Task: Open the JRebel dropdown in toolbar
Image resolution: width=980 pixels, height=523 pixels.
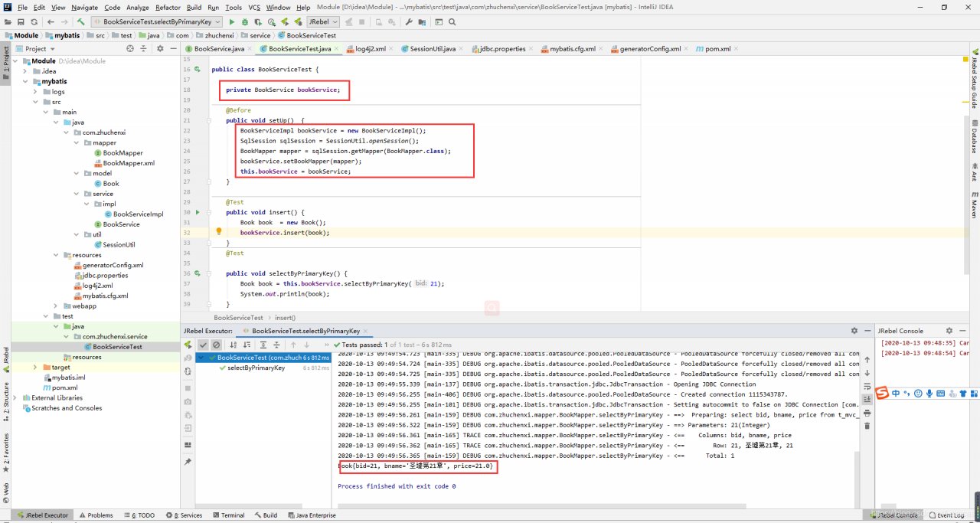Action: [x=323, y=22]
